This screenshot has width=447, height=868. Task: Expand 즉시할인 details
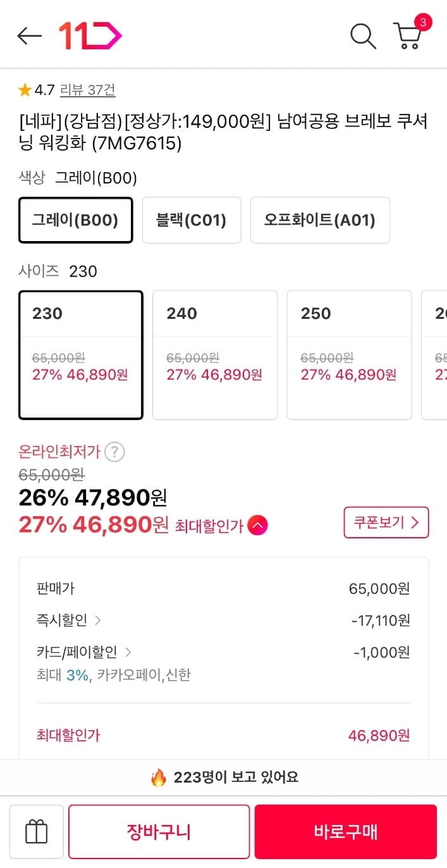(x=69, y=621)
